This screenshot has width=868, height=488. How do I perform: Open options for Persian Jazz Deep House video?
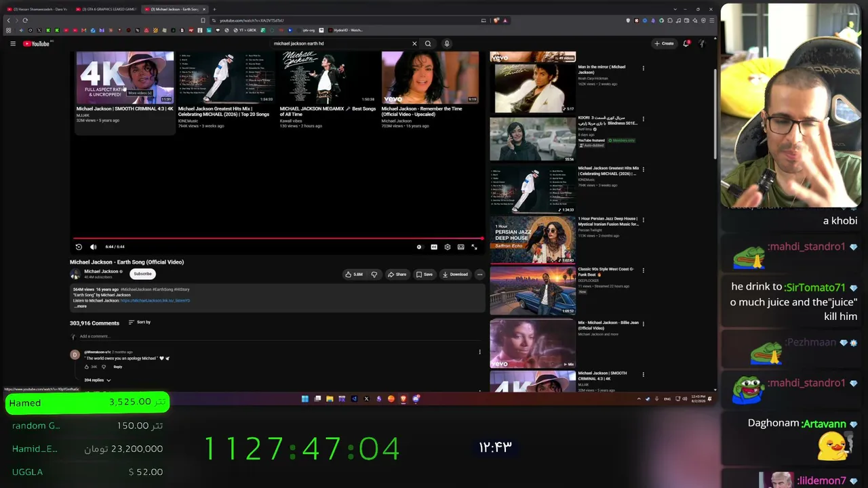pos(643,220)
